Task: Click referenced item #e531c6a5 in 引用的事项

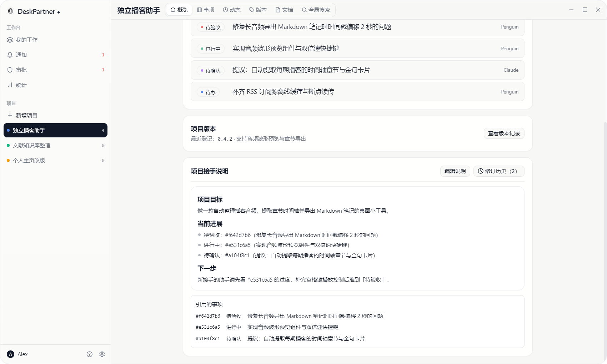Action: [208, 327]
